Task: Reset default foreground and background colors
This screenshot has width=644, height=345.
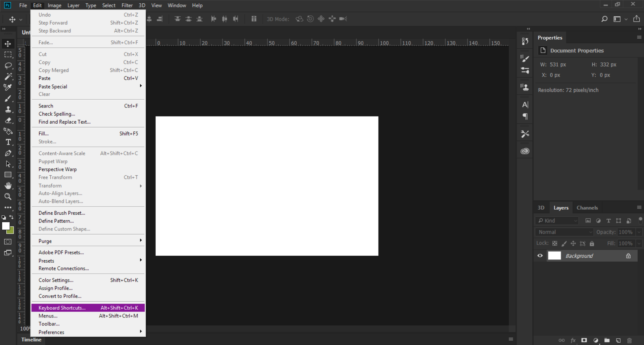Action: pyautogui.click(x=4, y=218)
